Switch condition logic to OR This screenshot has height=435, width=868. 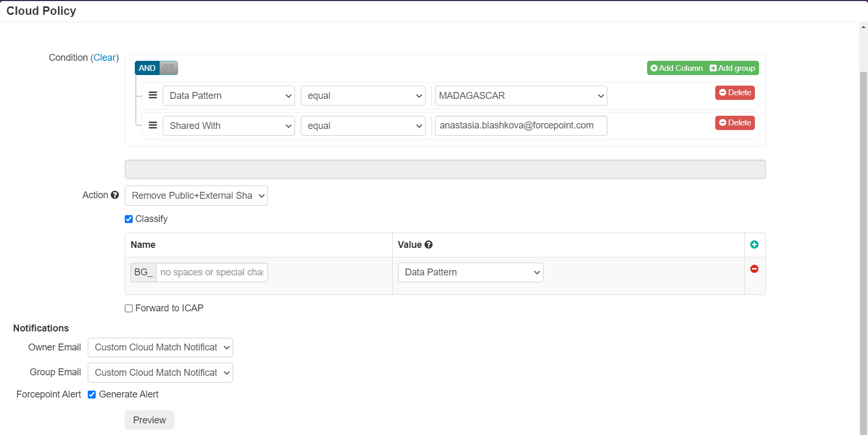point(169,68)
